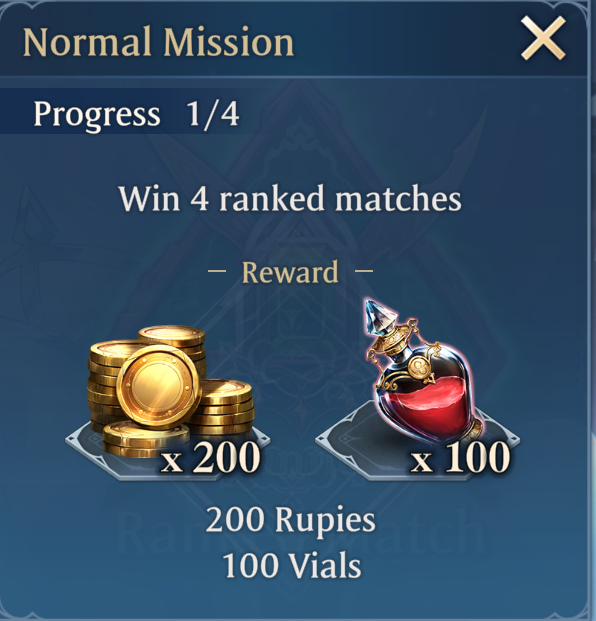Image resolution: width=596 pixels, height=621 pixels.
Task: Click the crystal stopper on the vial
Action: click(x=379, y=317)
